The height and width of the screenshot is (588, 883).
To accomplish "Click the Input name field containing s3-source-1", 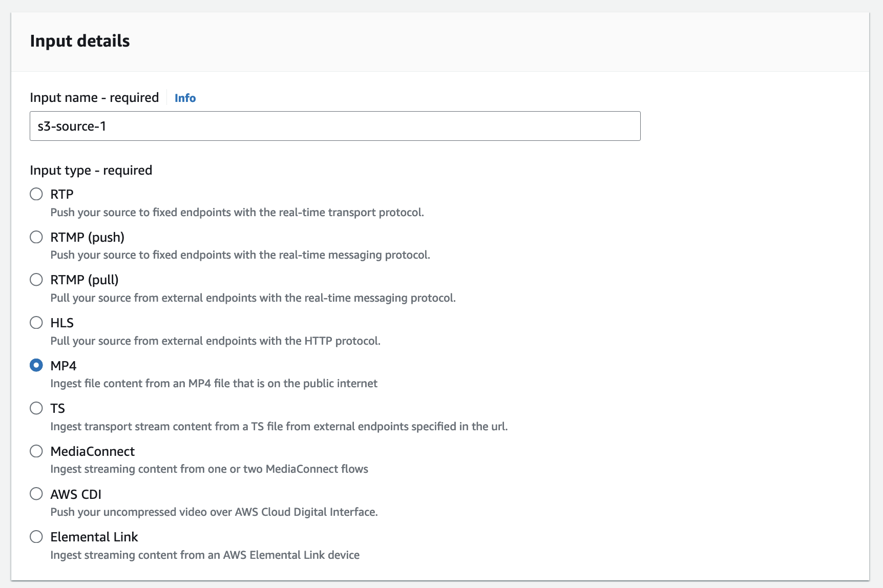I will (335, 126).
